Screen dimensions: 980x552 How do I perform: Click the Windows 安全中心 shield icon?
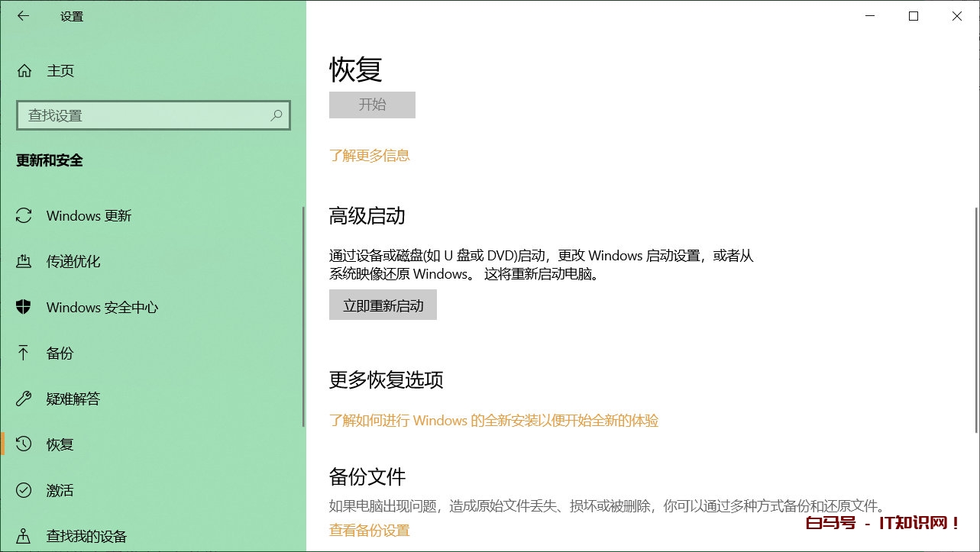click(24, 308)
